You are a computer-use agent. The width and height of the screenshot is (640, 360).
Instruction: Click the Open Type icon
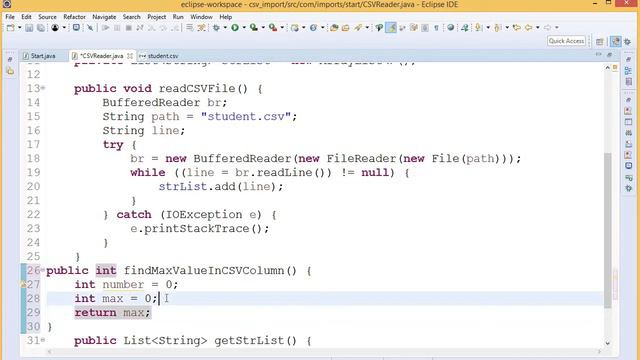pos(334,27)
